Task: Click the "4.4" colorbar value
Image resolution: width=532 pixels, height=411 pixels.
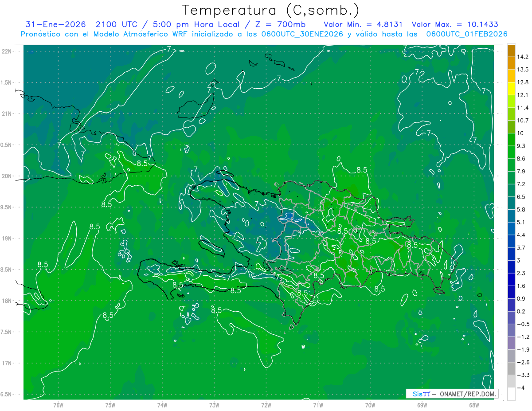Action: click(521, 235)
